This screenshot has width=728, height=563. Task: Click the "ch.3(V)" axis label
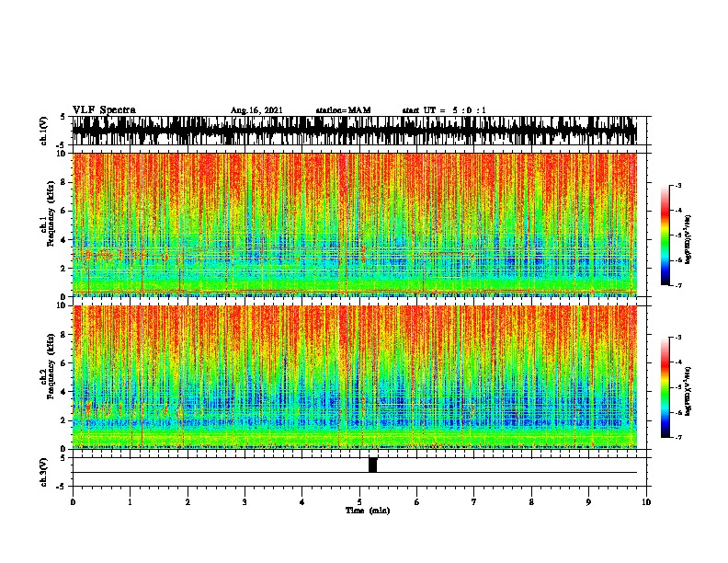point(44,472)
